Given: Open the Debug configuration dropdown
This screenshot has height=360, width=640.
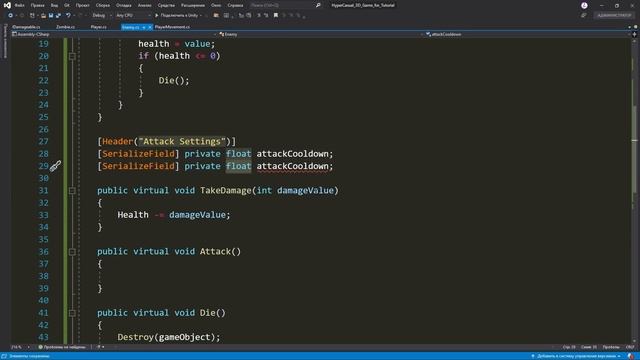Looking at the screenshot, I should (102, 16).
